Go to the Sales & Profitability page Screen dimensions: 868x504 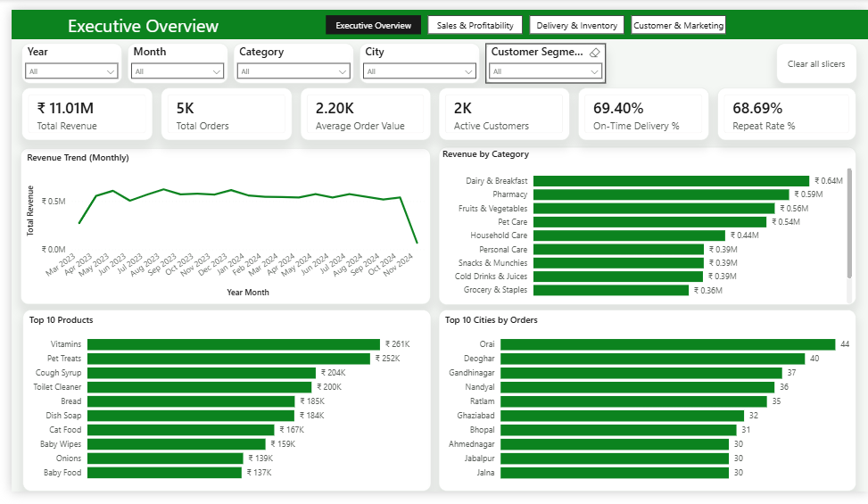tap(475, 25)
